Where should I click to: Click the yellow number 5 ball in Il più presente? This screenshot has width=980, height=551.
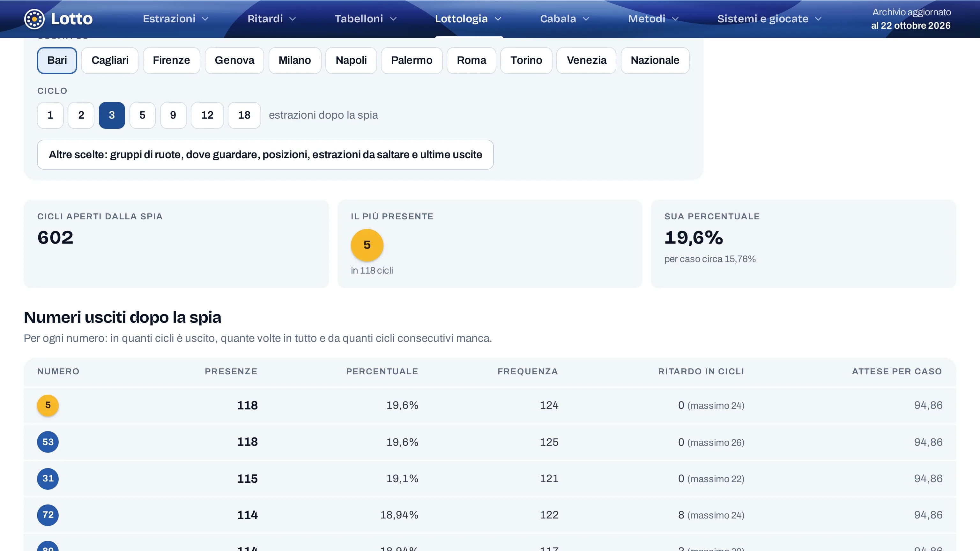(x=367, y=245)
